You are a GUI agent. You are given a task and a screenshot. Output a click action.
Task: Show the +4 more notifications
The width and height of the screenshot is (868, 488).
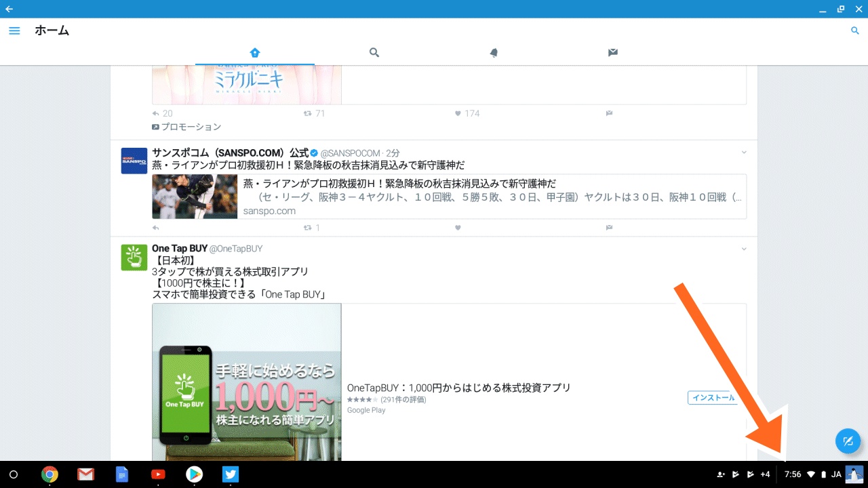(765, 474)
